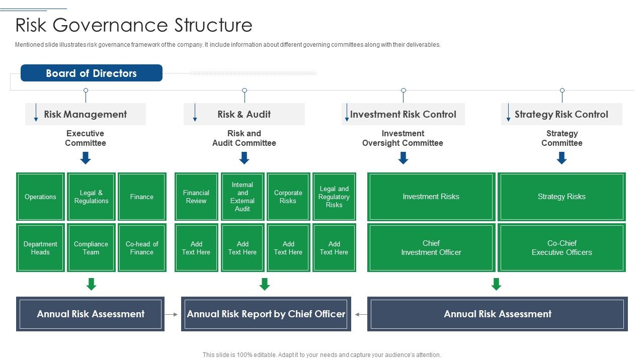Click Add Text Here below Legal and Regulatory Risks
This screenshot has height=362, width=644.
[x=334, y=248]
